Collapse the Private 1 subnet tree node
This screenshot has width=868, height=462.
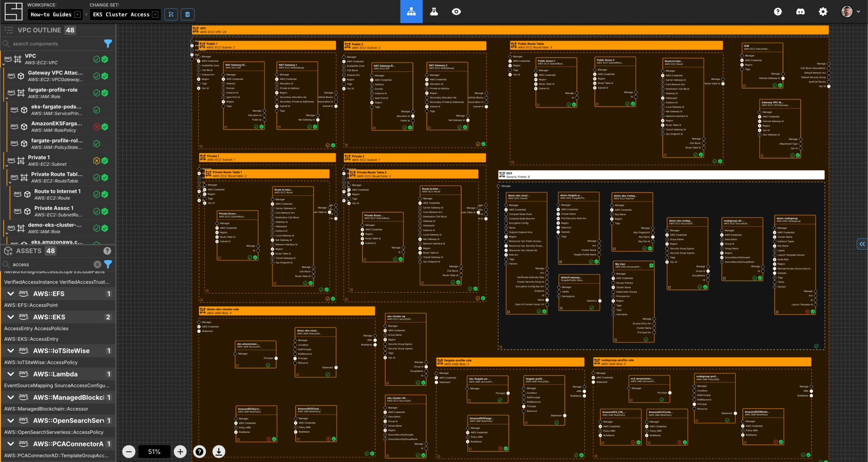point(7,166)
